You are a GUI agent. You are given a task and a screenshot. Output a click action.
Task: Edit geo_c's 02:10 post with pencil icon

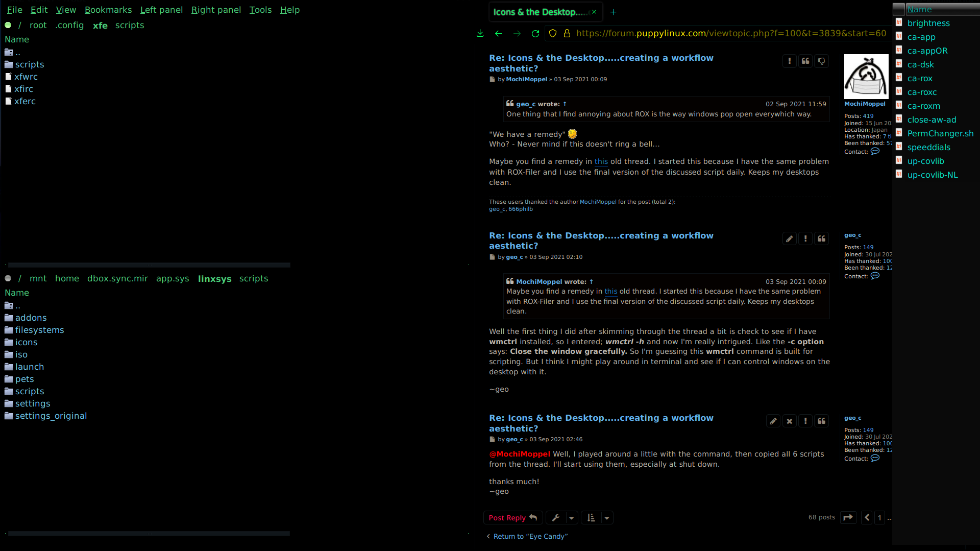tap(790, 239)
